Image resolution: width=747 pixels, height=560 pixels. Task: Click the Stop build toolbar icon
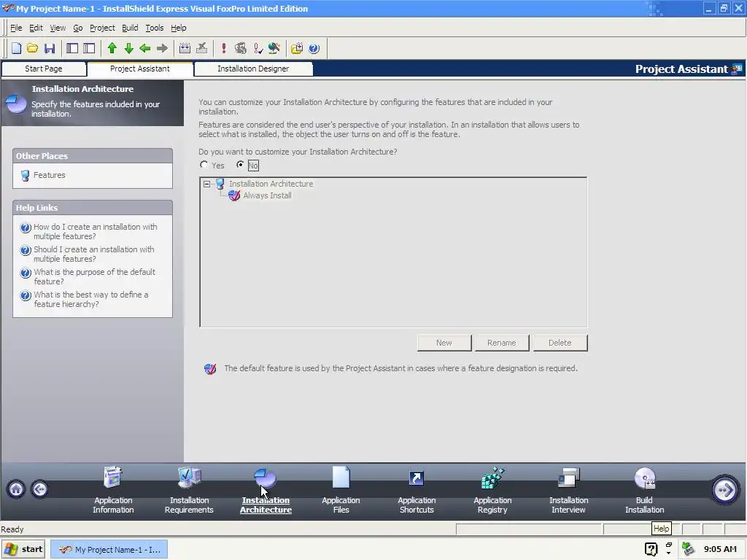pos(201,48)
